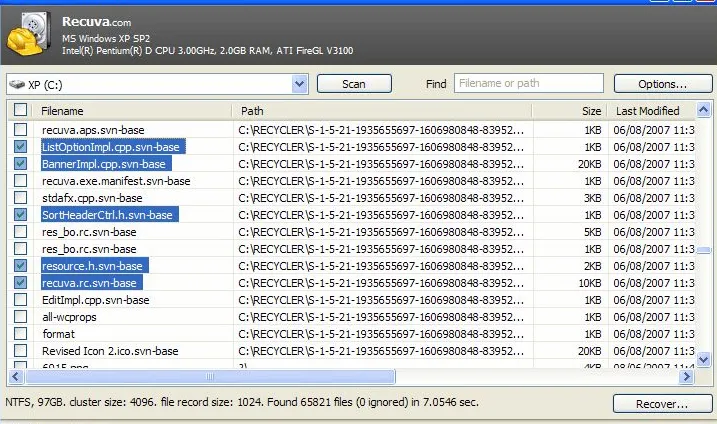717x424 pixels.
Task: Click the path cell of all-wcprops
Action: pos(381,317)
